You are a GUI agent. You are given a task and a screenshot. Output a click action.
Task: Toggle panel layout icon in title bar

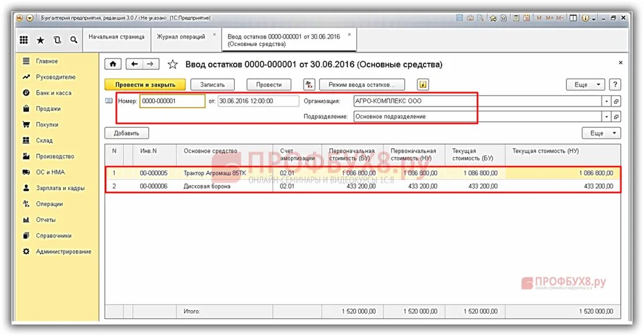click(573, 18)
